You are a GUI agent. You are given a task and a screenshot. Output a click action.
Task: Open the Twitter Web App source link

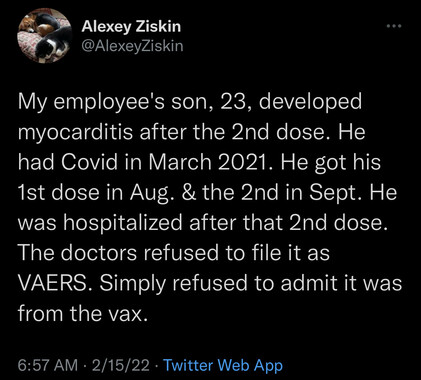(x=223, y=365)
